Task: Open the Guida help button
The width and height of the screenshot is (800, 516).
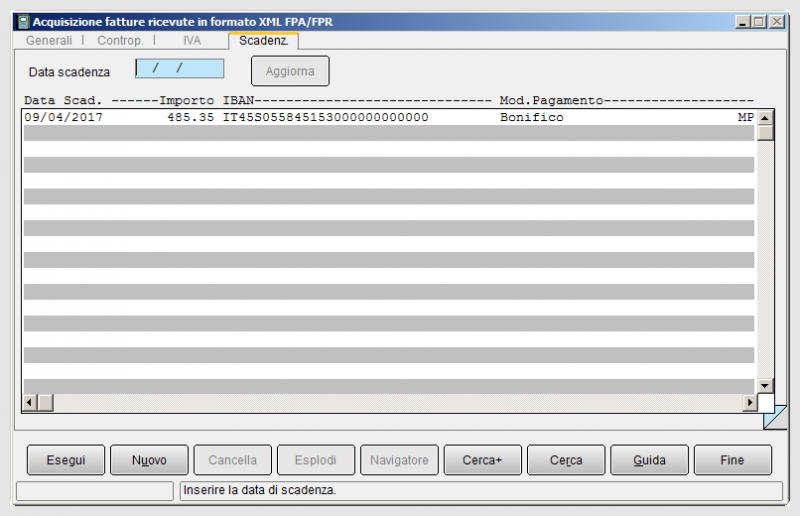Action: (x=649, y=460)
